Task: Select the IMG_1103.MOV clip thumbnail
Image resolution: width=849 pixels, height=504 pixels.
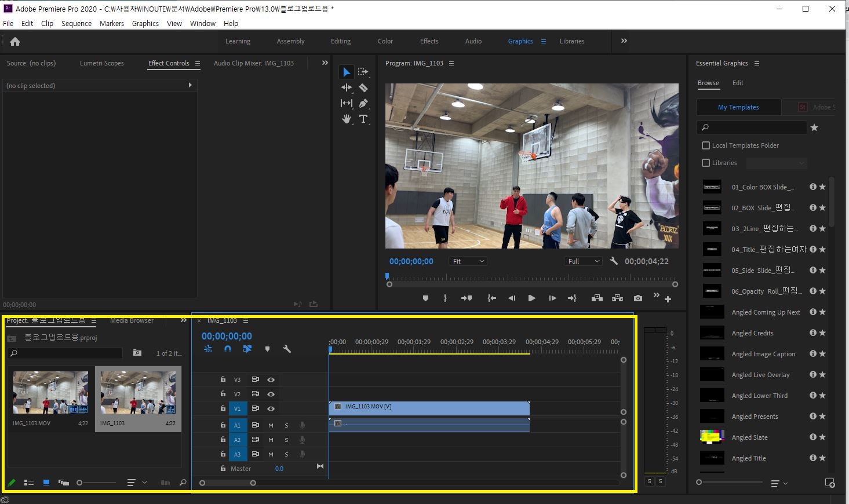Action: tap(51, 392)
